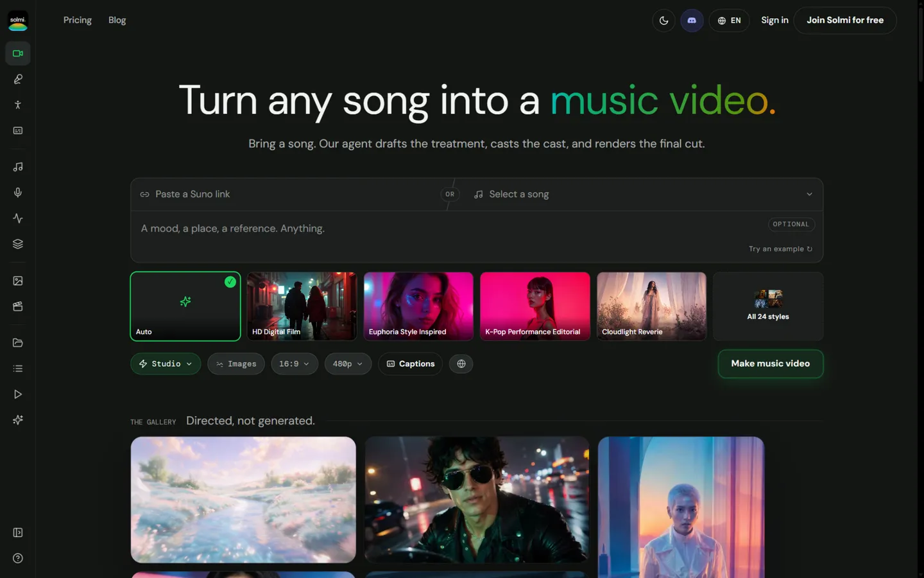
Task: Expand the Select a song dropdown
Action: pos(643,195)
